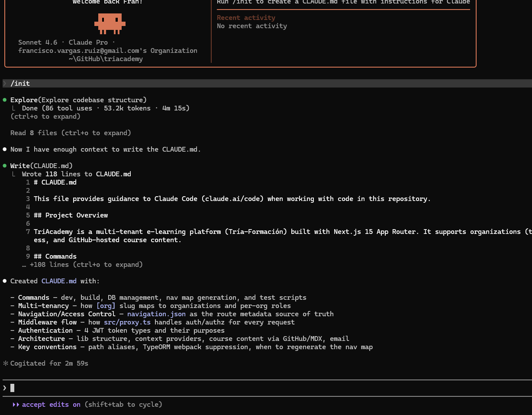
Task: Click 'Cogitated for 2m 59s' text
Action: [49, 363]
